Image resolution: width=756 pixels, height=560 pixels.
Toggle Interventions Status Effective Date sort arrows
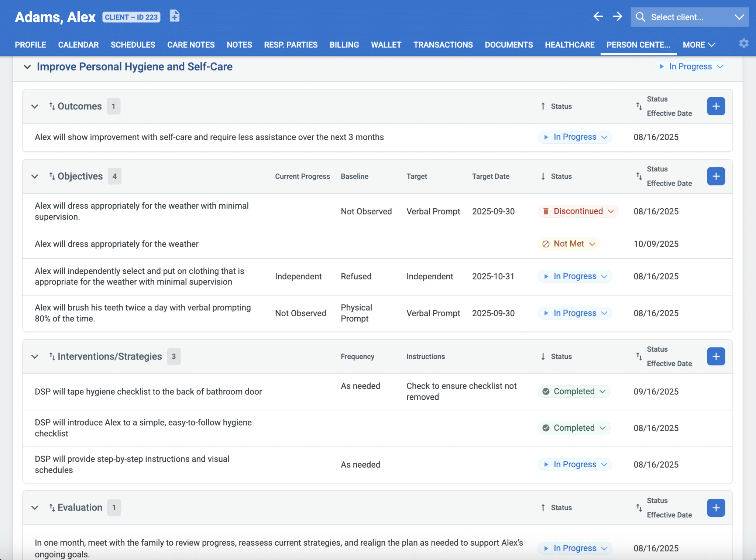[639, 356]
